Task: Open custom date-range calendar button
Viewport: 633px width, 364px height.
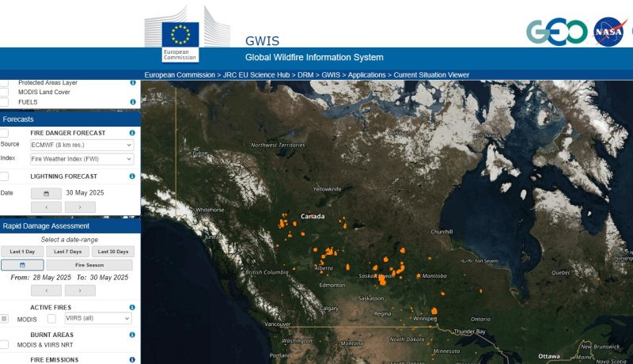Action: (x=22, y=265)
